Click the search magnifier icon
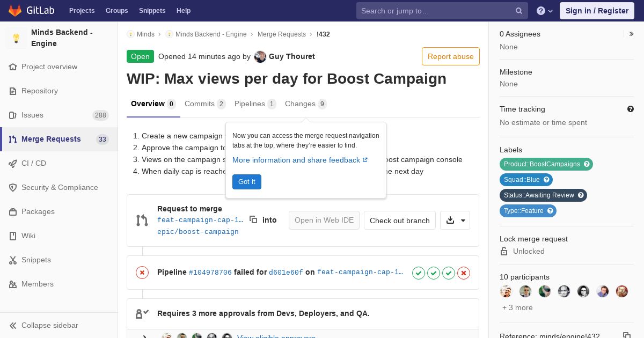Screen dimensions: 644x338 (x=519, y=11)
